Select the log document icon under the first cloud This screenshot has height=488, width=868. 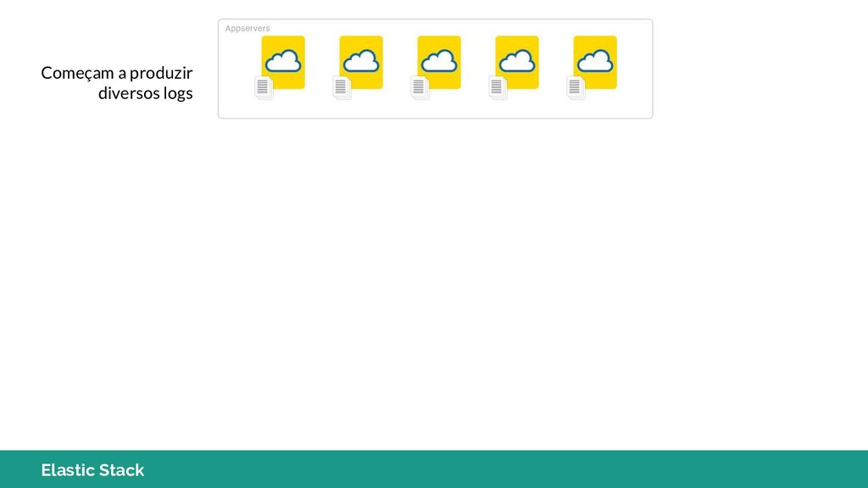point(264,87)
